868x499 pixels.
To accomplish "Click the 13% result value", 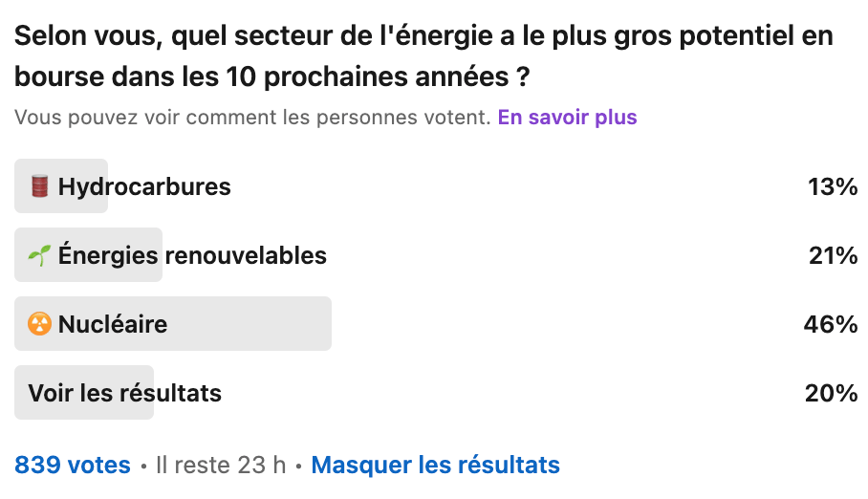I will pos(833,186).
